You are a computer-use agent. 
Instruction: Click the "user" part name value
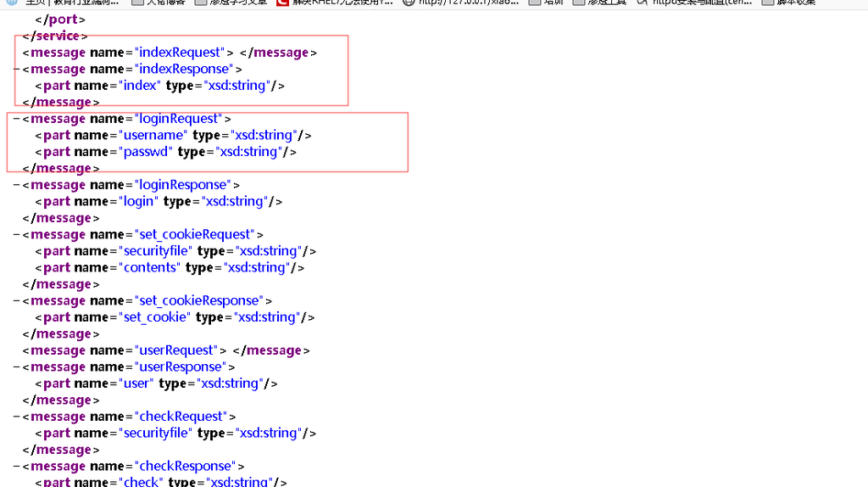tap(136, 383)
